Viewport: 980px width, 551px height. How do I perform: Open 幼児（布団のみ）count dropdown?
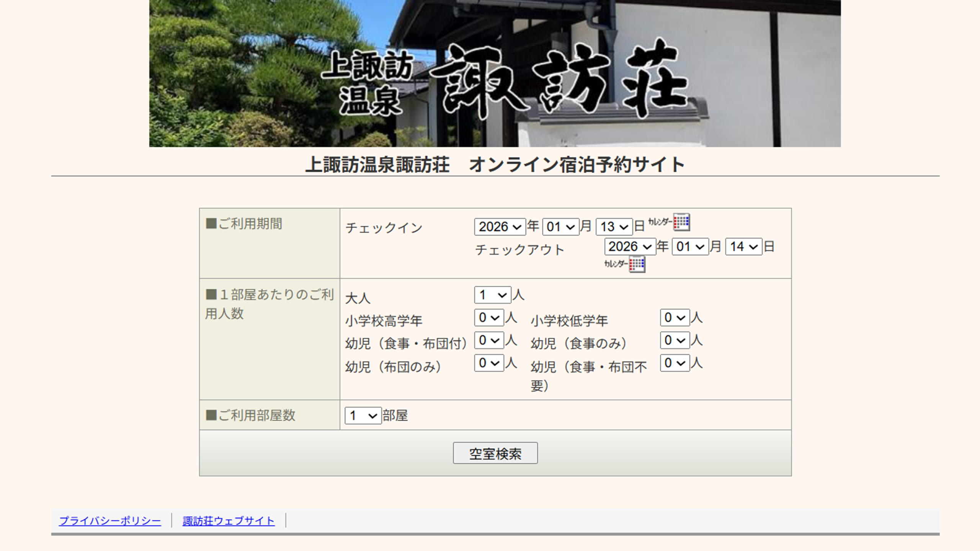[489, 363]
